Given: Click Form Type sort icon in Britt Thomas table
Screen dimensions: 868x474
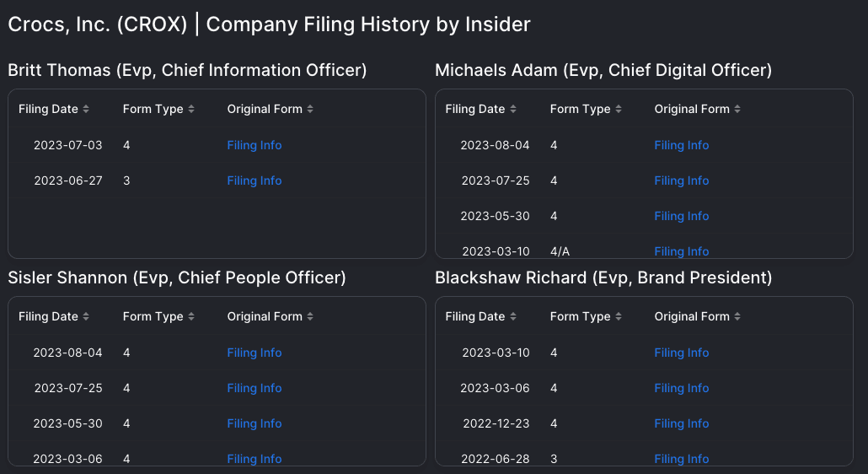Looking at the screenshot, I should coord(191,110).
